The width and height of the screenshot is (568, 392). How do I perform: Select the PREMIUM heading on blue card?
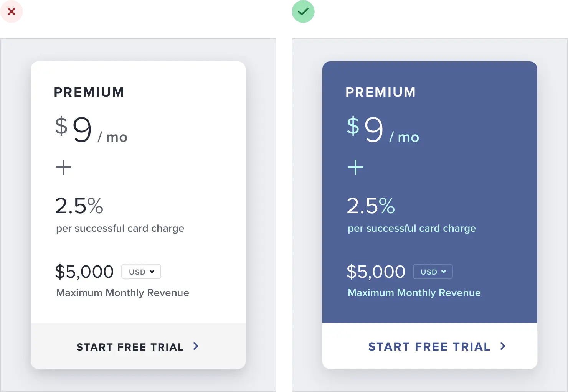click(x=381, y=92)
